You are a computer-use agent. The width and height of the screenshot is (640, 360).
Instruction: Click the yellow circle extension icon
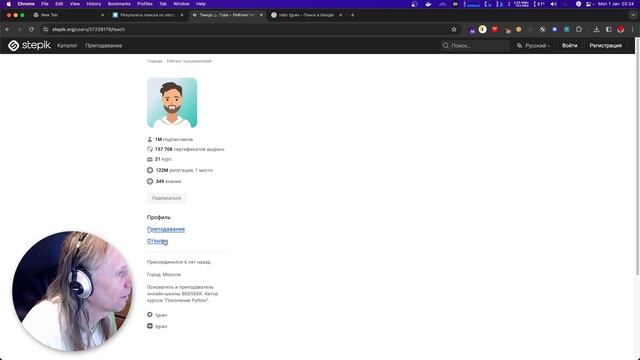click(482, 29)
